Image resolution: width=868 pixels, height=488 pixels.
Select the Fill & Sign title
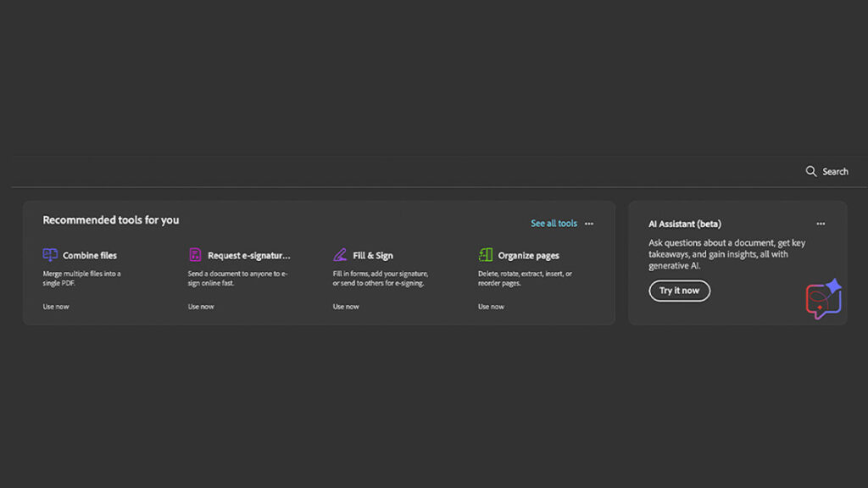click(373, 255)
